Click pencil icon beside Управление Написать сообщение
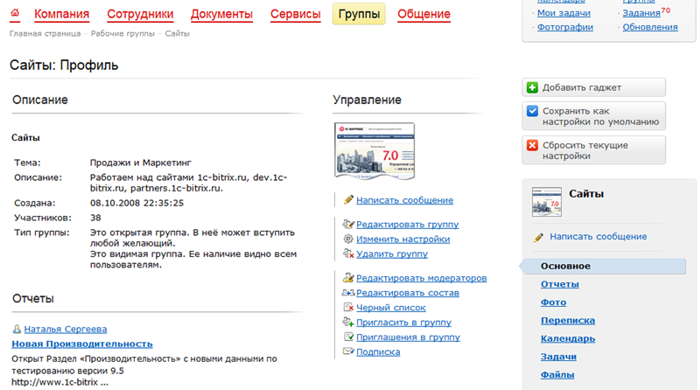 point(349,200)
